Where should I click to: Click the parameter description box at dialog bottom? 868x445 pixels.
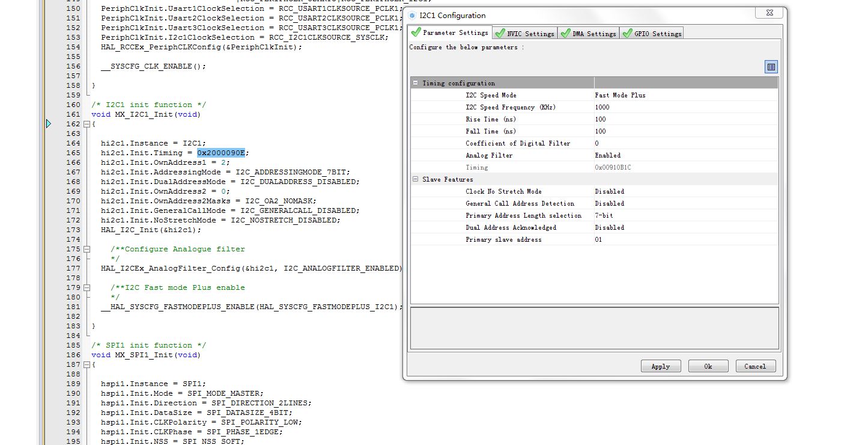coord(595,328)
